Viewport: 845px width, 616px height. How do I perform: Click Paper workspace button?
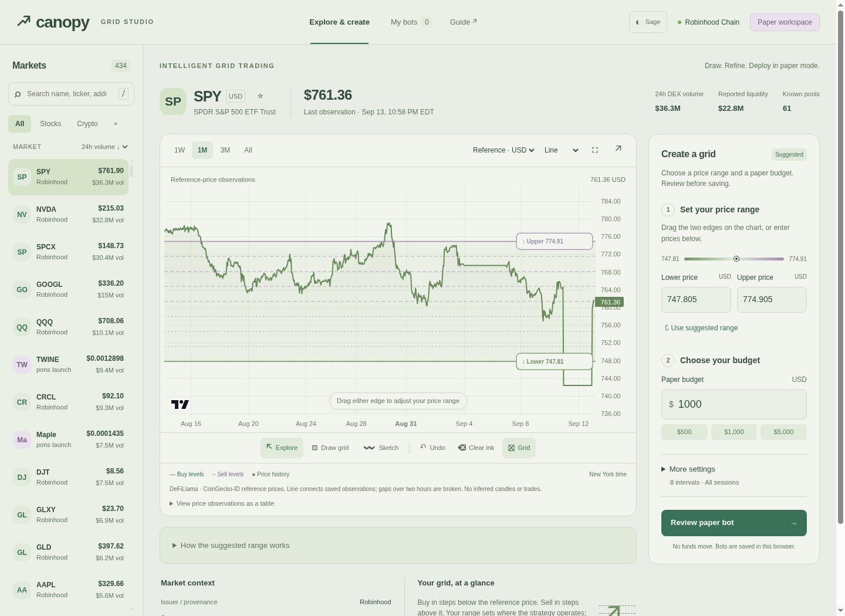tap(785, 22)
